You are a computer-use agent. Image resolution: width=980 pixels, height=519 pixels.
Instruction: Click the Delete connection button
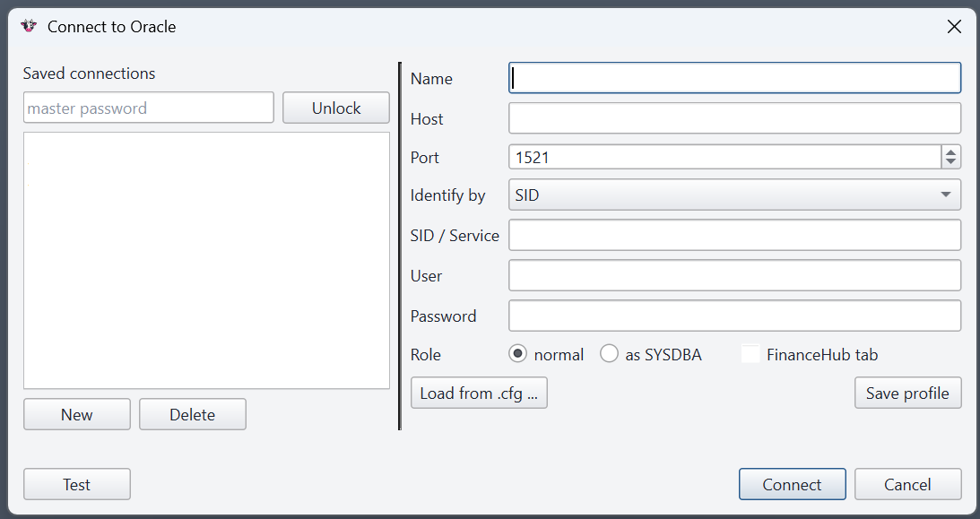(x=193, y=415)
